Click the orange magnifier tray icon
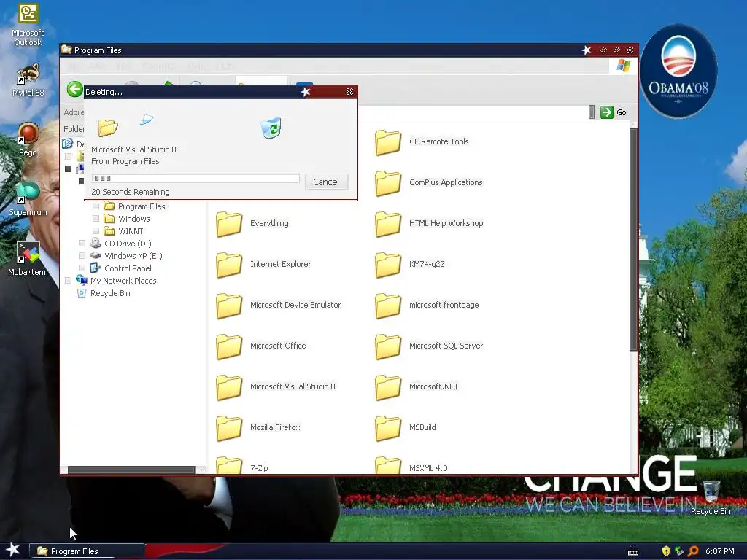Image resolution: width=747 pixels, height=560 pixels. click(x=693, y=551)
